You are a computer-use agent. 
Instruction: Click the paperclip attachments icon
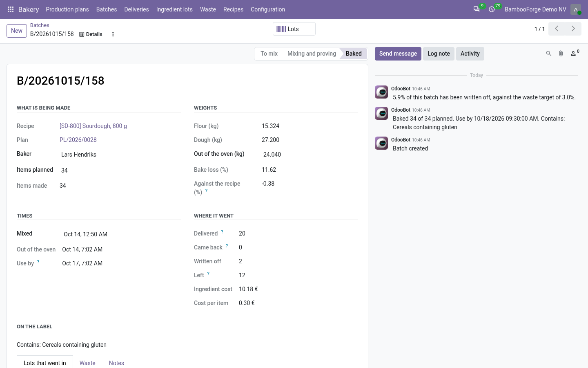click(x=561, y=54)
